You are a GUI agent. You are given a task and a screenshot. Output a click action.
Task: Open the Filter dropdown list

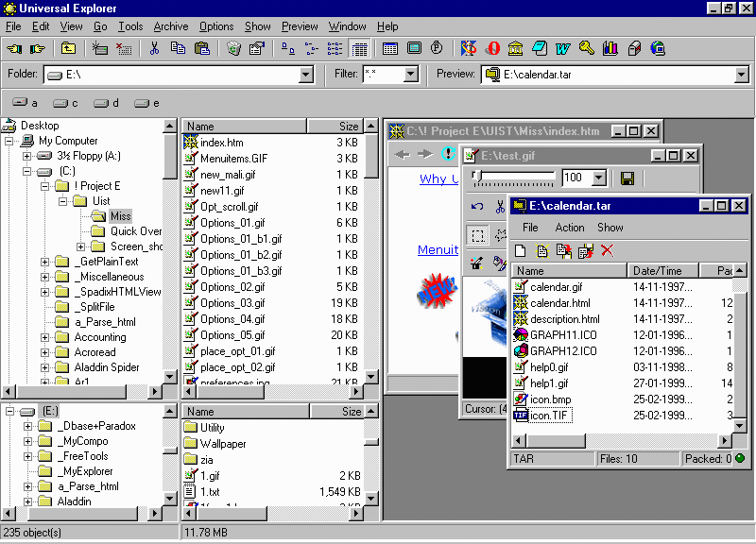pos(411,75)
